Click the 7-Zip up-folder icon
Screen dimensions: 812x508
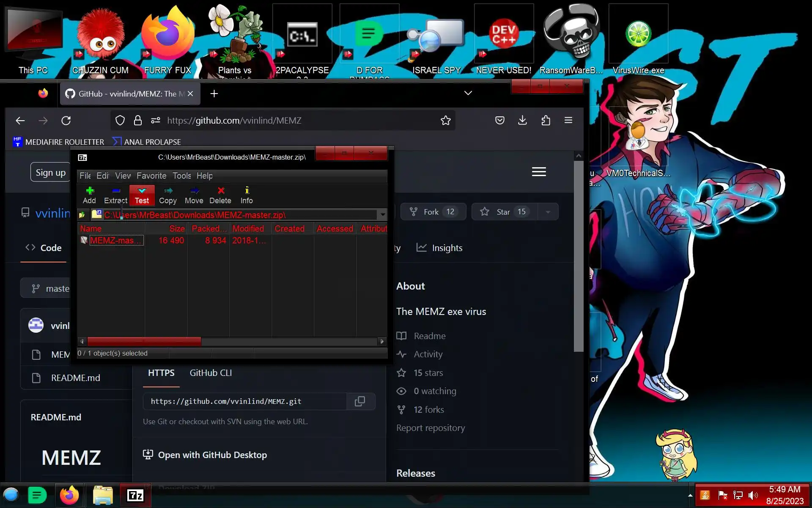click(82, 215)
